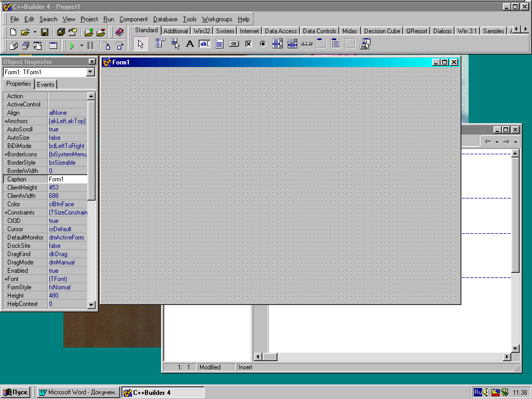The width and height of the screenshot is (532, 399).
Task: Click the New Form toolbar icon
Action: pyautogui.click(x=54, y=46)
